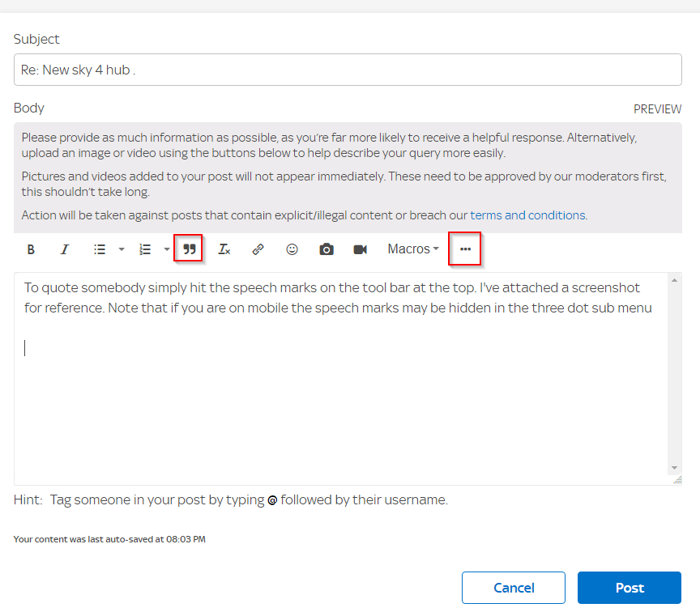
Task: Click the body editor scrollbar down arrow
Action: (675, 467)
